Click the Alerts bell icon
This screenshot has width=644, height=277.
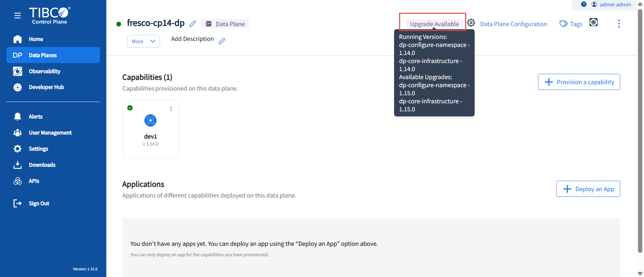coord(17,116)
